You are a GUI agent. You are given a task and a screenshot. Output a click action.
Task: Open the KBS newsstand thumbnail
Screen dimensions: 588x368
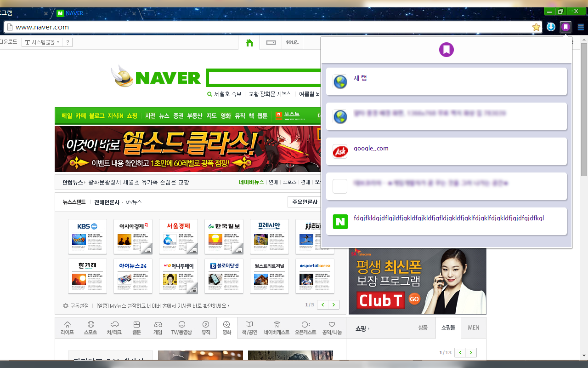tap(87, 236)
